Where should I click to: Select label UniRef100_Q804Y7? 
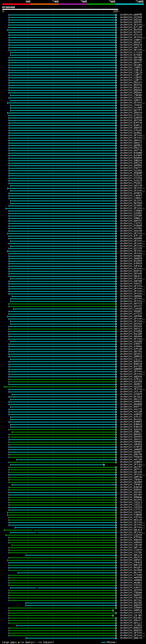pos(131,63)
